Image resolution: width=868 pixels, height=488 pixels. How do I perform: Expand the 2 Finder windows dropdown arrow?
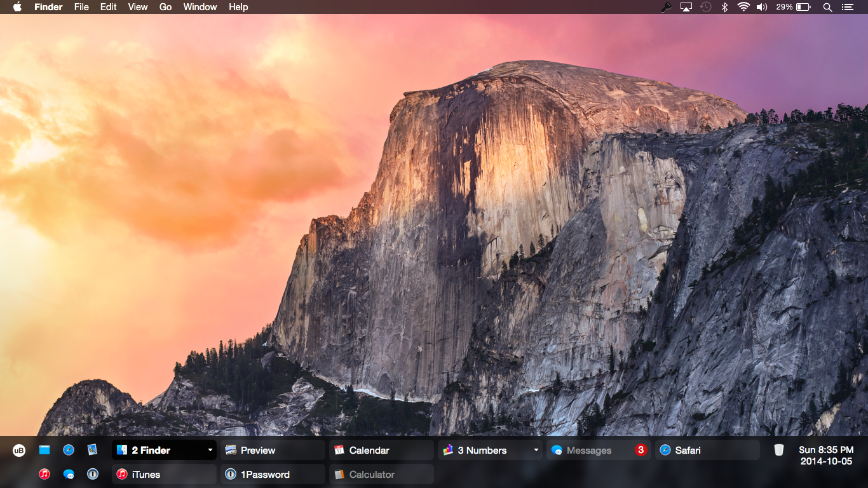210,451
